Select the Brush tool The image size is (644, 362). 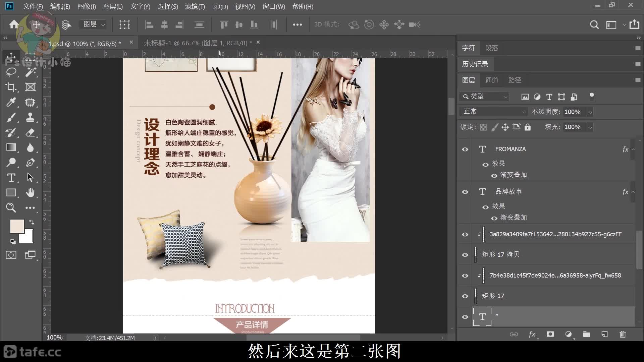pyautogui.click(x=11, y=117)
